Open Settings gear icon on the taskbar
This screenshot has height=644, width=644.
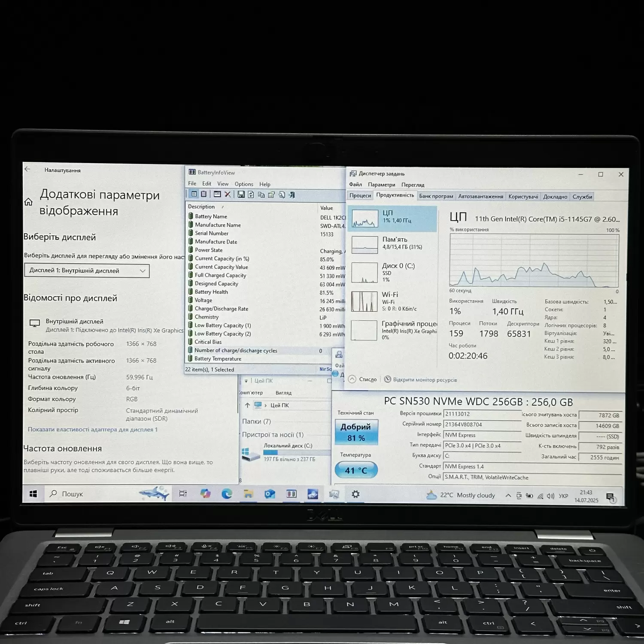(x=355, y=494)
